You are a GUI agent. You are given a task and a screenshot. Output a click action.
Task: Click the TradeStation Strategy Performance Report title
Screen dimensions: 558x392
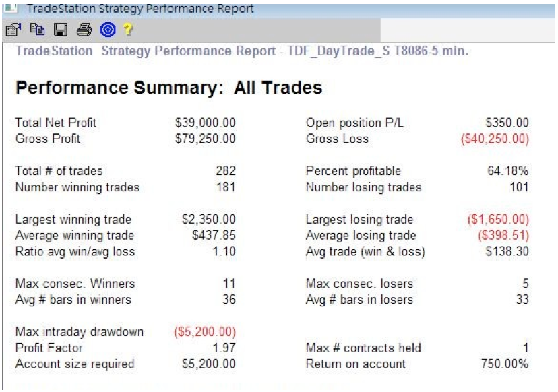click(139, 9)
